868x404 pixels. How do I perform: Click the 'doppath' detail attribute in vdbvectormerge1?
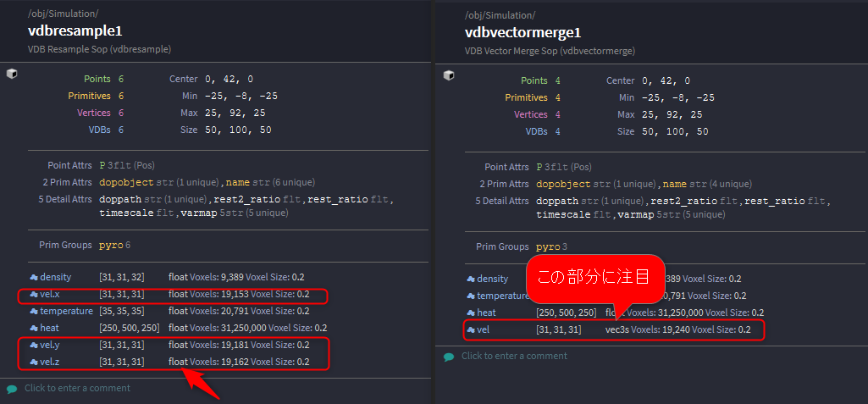(x=557, y=201)
